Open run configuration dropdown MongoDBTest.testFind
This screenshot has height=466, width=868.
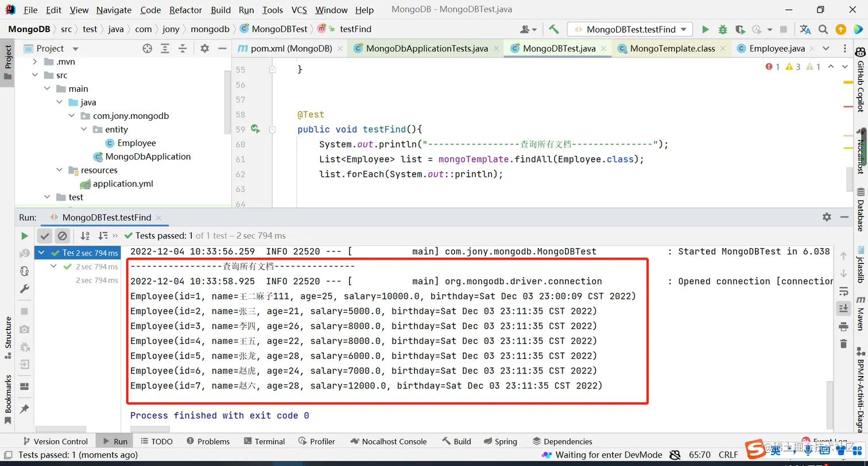tap(630, 29)
